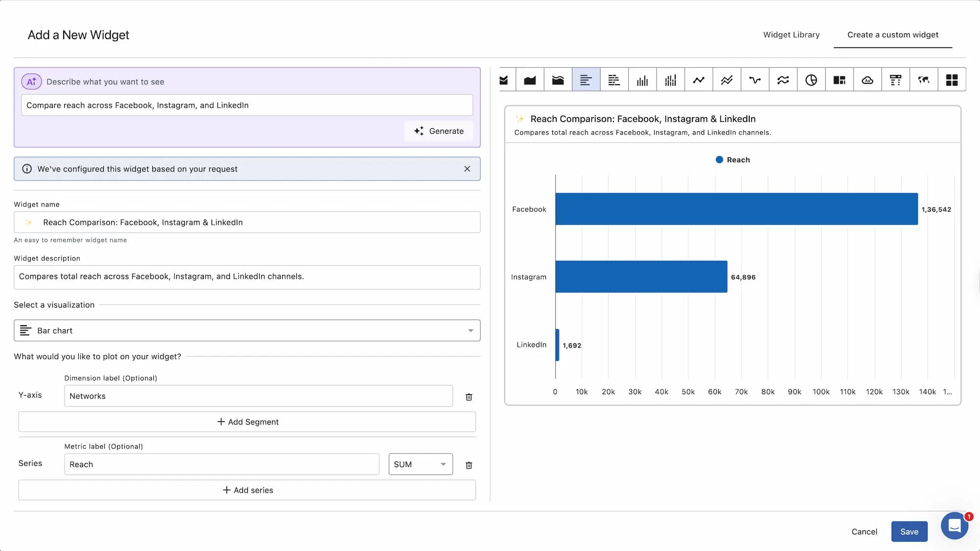Viewport: 980px width, 551px height.
Task: Save the new widget
Action: click(909, 531)
